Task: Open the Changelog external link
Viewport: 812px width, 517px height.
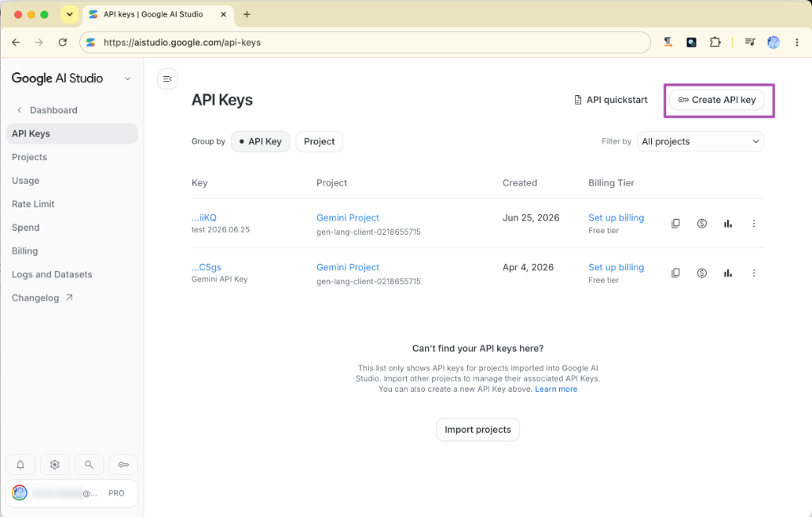Action: tap(43, 298)
